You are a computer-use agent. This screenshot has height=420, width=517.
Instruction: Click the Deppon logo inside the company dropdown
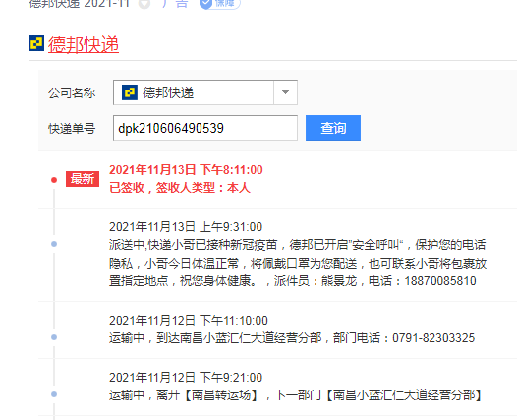pyautogui.click(x=130, y=92)
